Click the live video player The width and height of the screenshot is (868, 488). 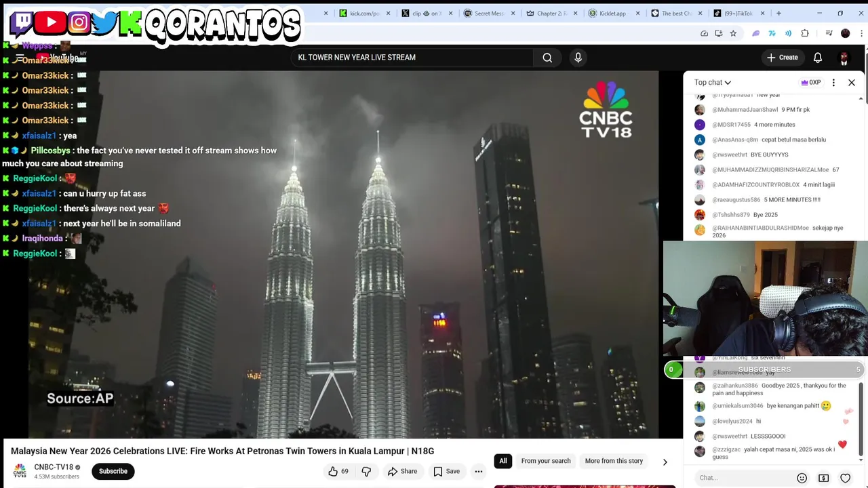343,255
